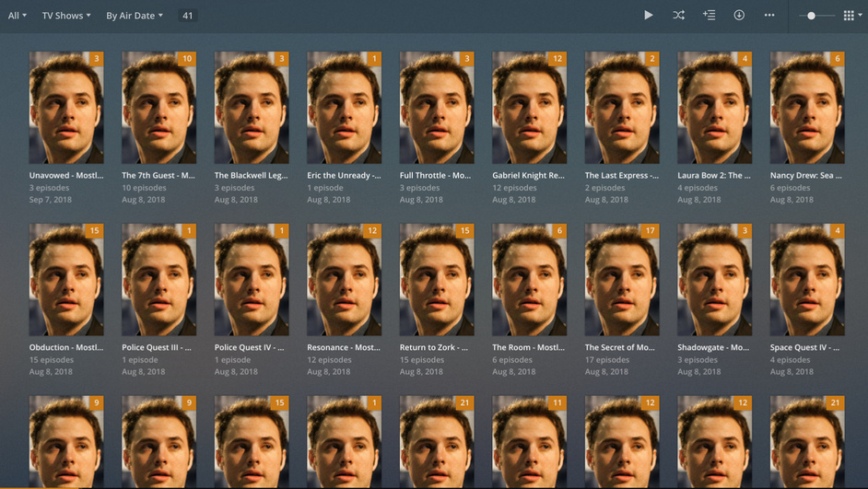Click the Nancy Drew: Sea title link
Viewport: 868px width, 489px height.
coord(806,175)
